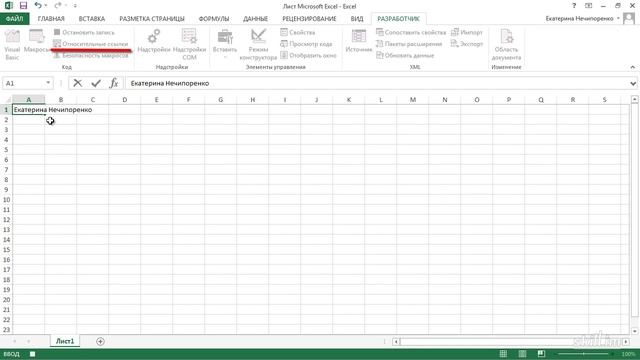Expand the undo history dropdown

(45, 6)
